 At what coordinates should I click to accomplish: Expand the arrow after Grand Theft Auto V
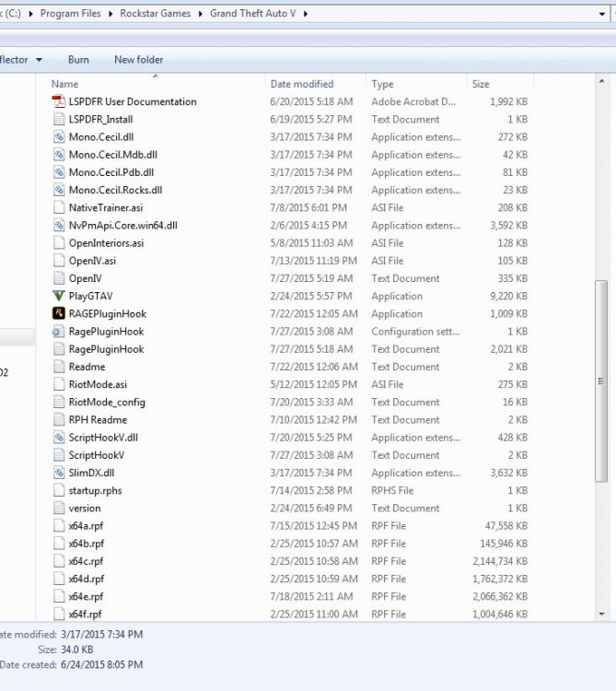tap(305, 14)
